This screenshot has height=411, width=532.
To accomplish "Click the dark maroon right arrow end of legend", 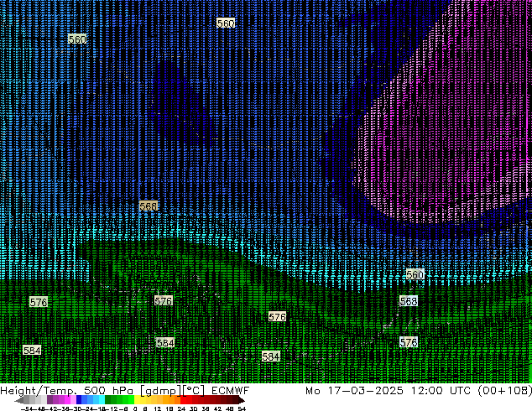I will 242,400.
